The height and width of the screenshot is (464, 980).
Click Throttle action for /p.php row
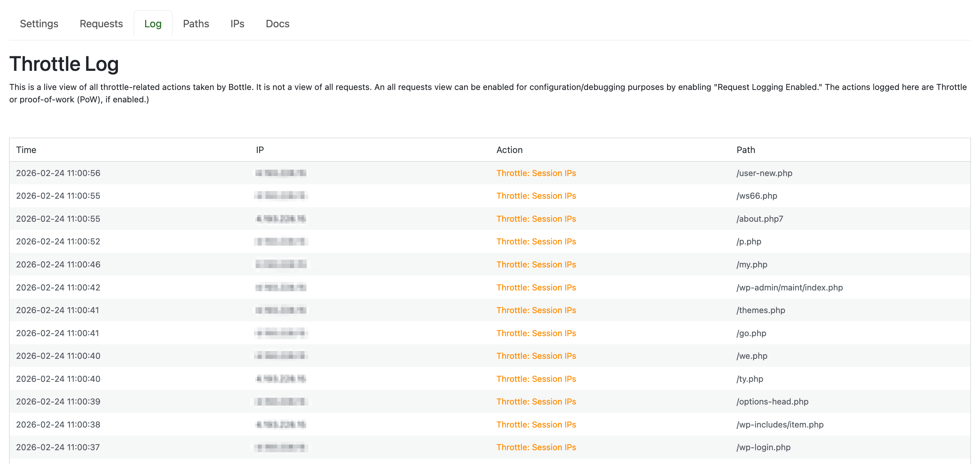pyautogui.click(x=536, y=241)
